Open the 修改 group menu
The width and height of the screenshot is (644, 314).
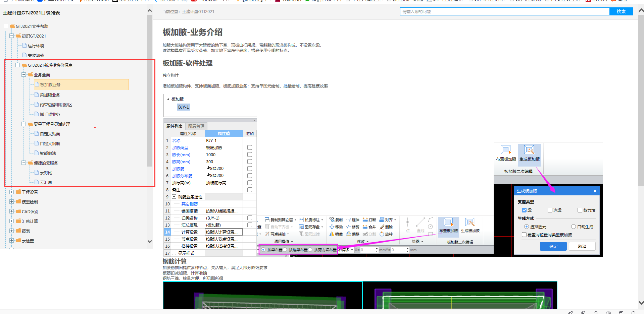pyautogui.click(x=363, y=241)
